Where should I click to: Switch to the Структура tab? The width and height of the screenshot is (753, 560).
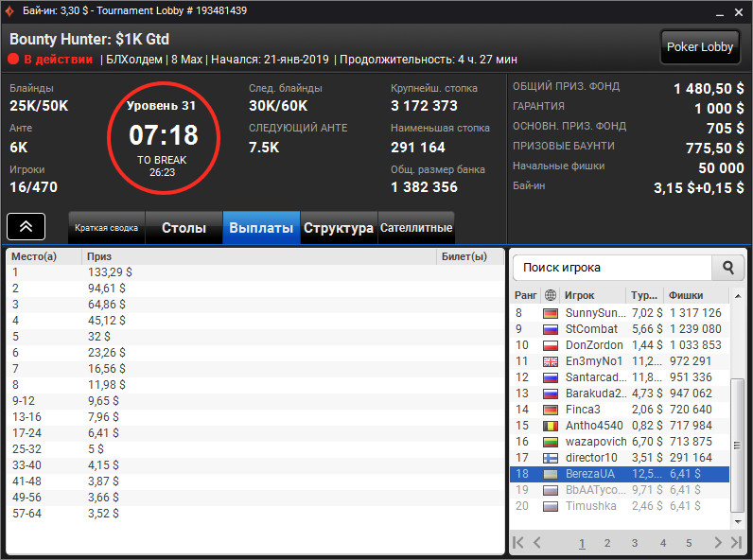tap(339, 228)
